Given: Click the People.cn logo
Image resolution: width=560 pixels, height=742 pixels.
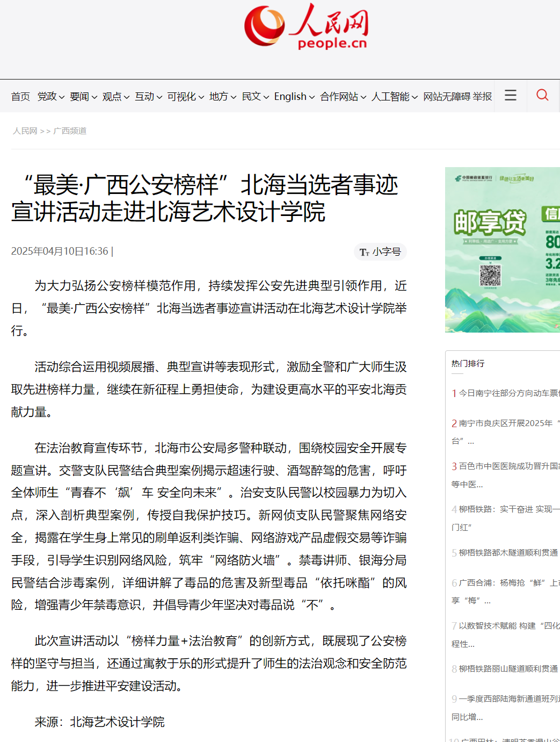Looking at the screenshot, I should tap(306, 27).
